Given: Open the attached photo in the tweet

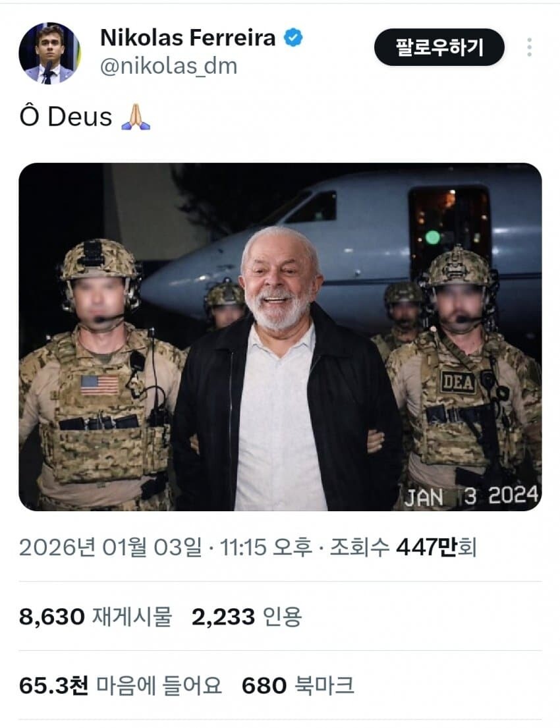Looking at the screenshot, I should [x=280, y=337].
